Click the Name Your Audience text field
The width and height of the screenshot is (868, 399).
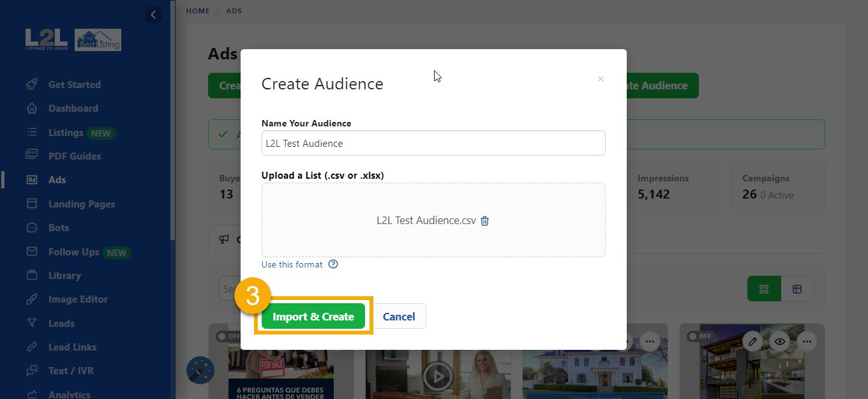tap(433, 143)
